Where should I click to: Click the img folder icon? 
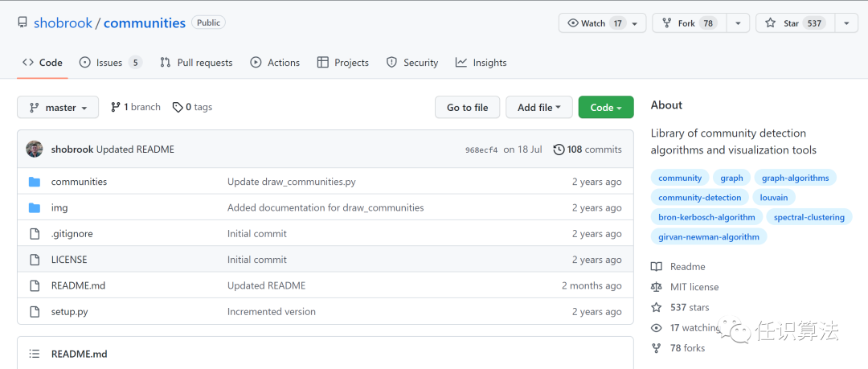tap(35, 207)
